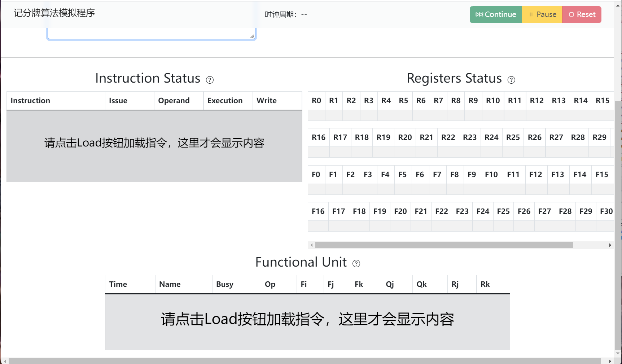Click the Busy column header
Image resolution: width=622 pixels, height=364 pixels.
(236, 284)
